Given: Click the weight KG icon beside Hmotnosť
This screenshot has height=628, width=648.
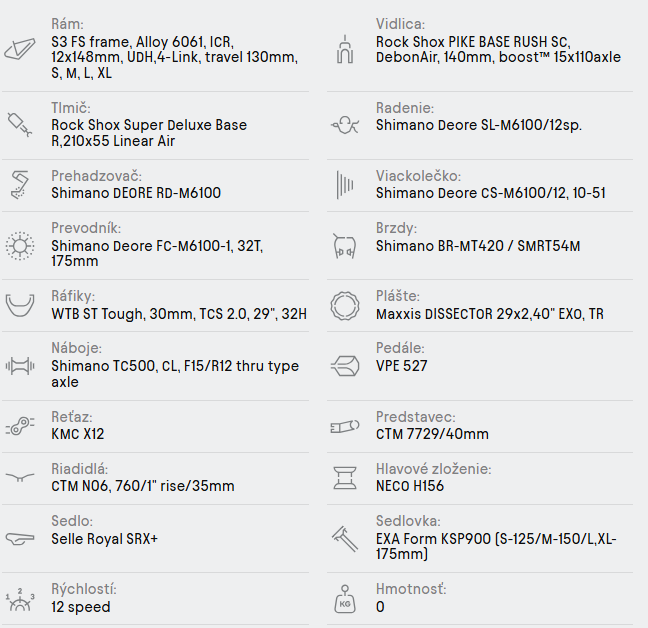Looking at the screenshot, I should pos(344,598).
